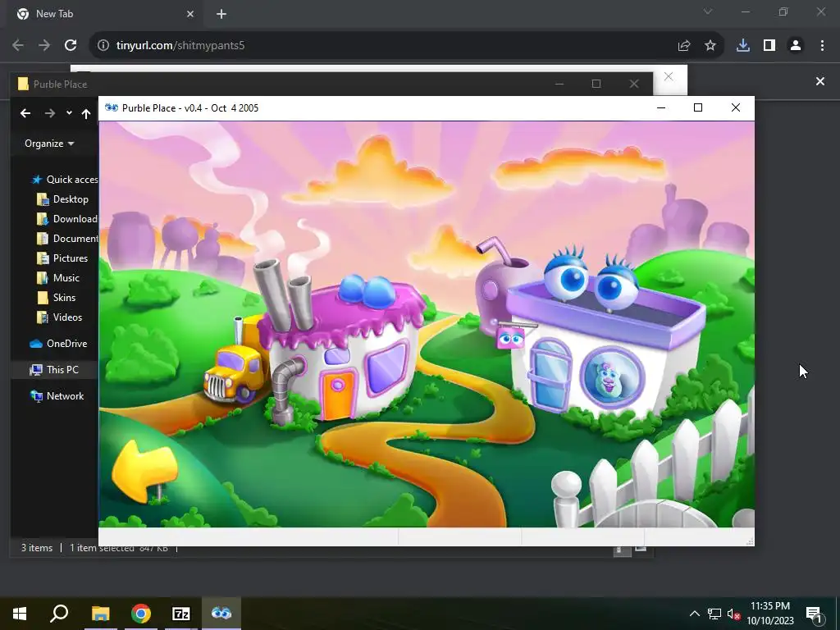Open Downloads in navigation pane
The image size is (840, 630).
click(x=67, y=219)
